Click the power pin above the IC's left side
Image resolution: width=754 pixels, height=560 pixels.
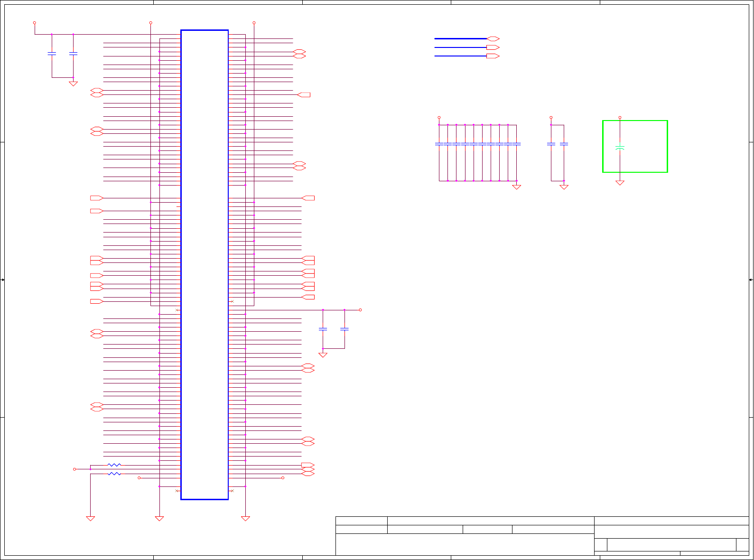pyautogui.click(x=151, y=23)
